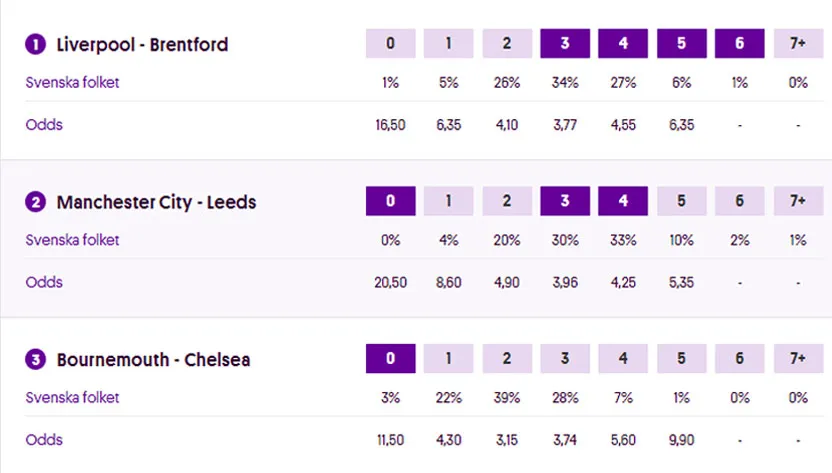This screenshot has width=832, height=473.
Task: Click the 3,15 odds value for Bournemouth - Chelsea
Action: [x=507, y=441]
